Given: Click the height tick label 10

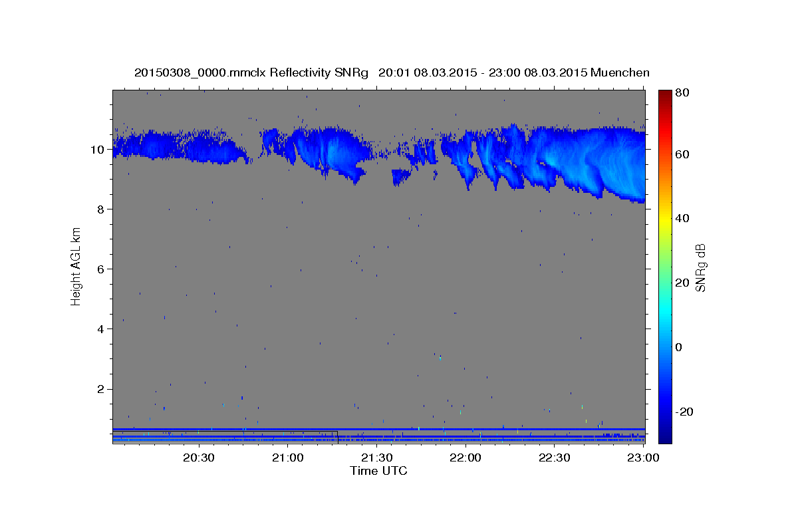Looking at the screenshot, I should pos(98,150).
